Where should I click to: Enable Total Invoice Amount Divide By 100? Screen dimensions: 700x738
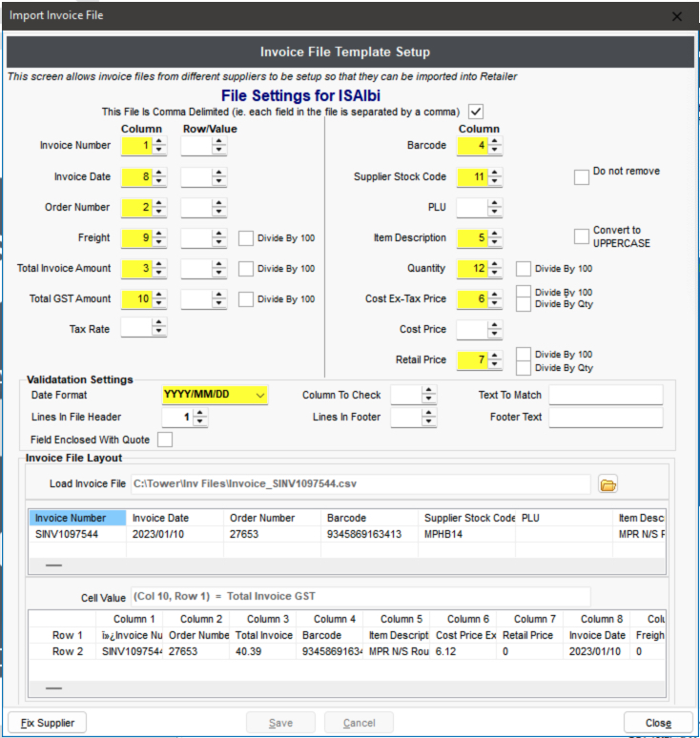pyautogui.click(x=246, y=269)
